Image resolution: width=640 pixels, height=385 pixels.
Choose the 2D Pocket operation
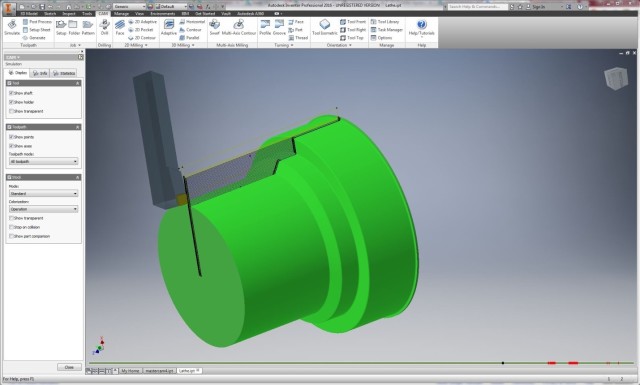click(x=141, y=30)
